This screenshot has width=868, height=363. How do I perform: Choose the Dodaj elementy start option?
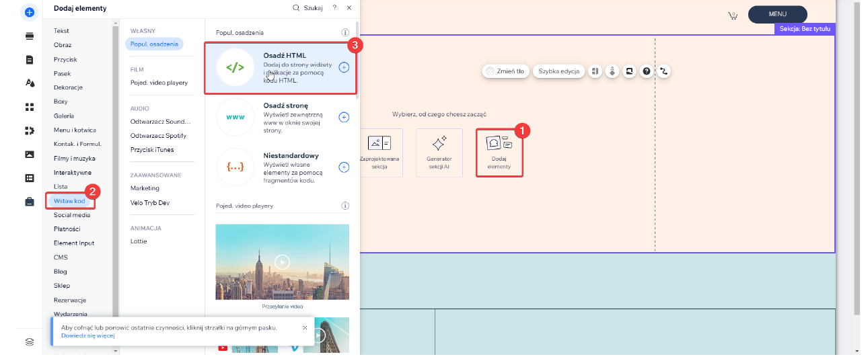(499, 153)
